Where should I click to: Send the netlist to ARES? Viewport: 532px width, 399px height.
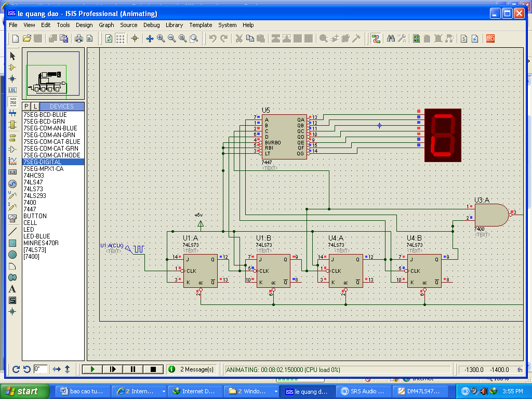(x=490, y=38)
